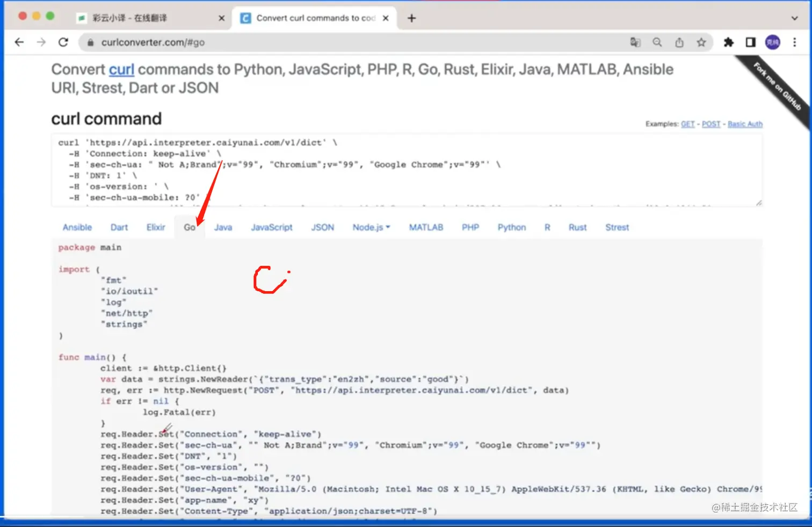Select the Convert curl commands tab
This screenshot has width=812, height=527.
tap(315, 18)
